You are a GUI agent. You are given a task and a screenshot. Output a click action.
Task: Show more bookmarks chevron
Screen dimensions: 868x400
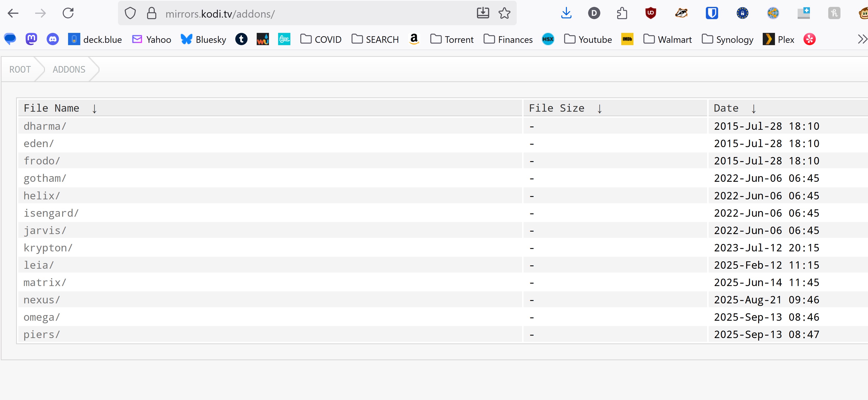pos(862,40)
